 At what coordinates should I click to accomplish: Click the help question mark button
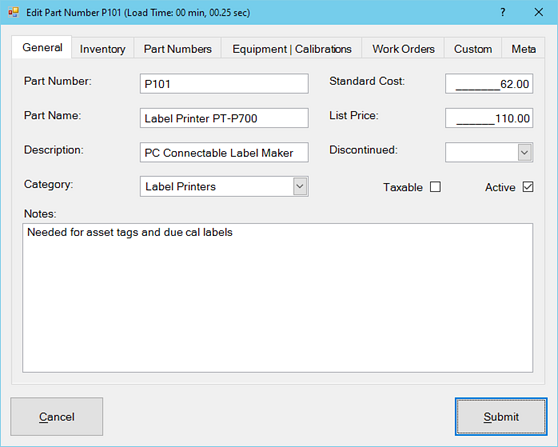pyautogui.click(x=502, y=12)
